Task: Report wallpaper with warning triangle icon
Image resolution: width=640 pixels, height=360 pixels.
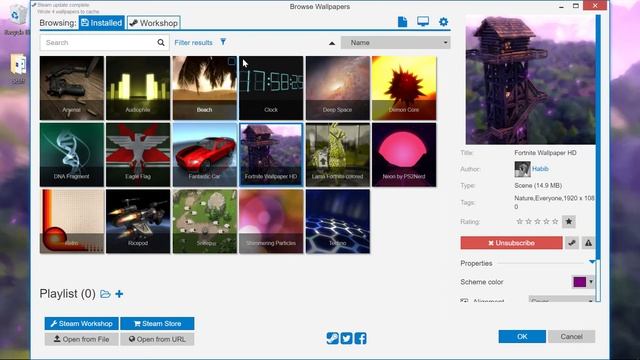Action: (x=588, y=243)
